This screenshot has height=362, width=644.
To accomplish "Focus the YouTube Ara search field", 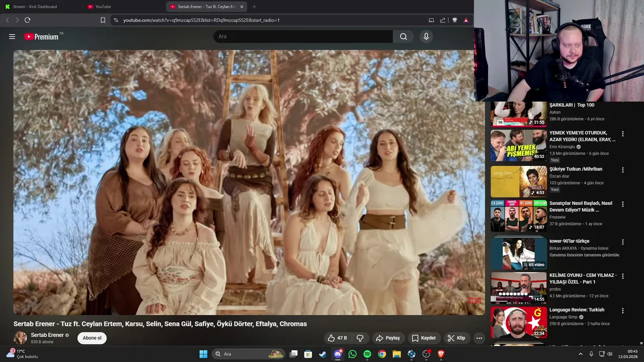I will click(x=303, y=37).
